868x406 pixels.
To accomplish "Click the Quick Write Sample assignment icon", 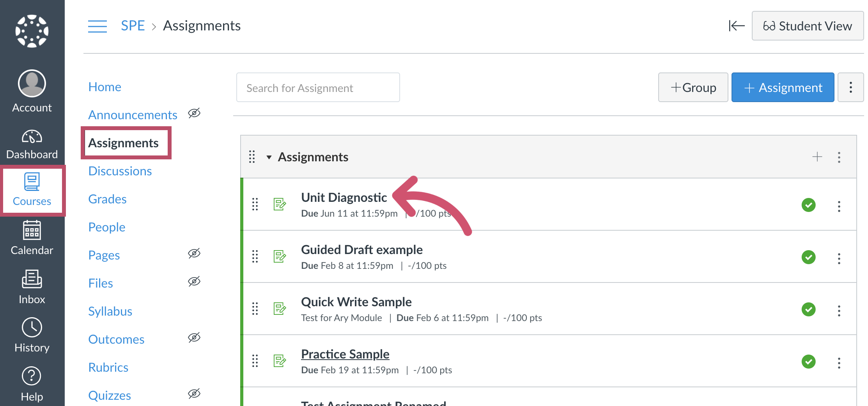I will [x=280, y=308].
